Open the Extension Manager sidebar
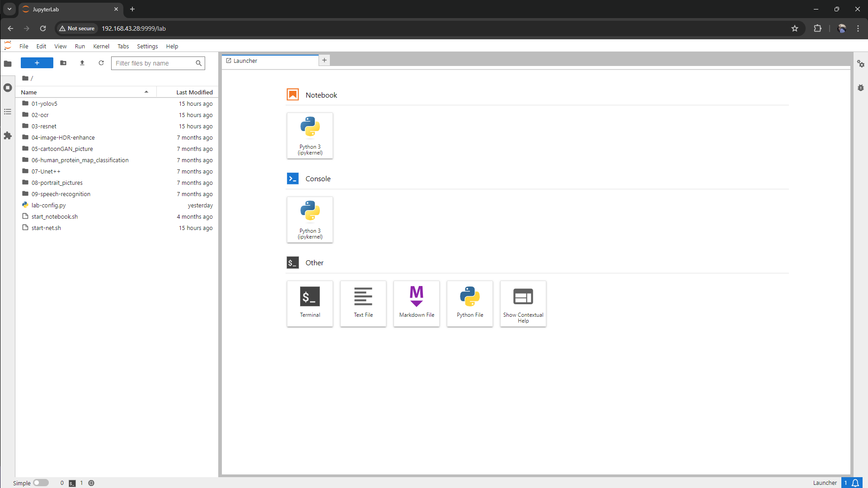The width and height of the screenshot is (868, 488). point(8,136)
